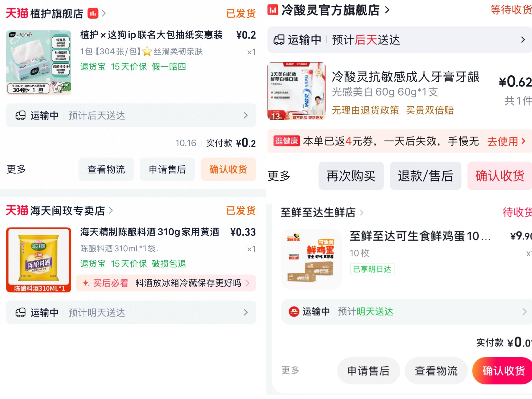
Task: Tap the red live badge next to 植护旗舰店
Action: 93,13
